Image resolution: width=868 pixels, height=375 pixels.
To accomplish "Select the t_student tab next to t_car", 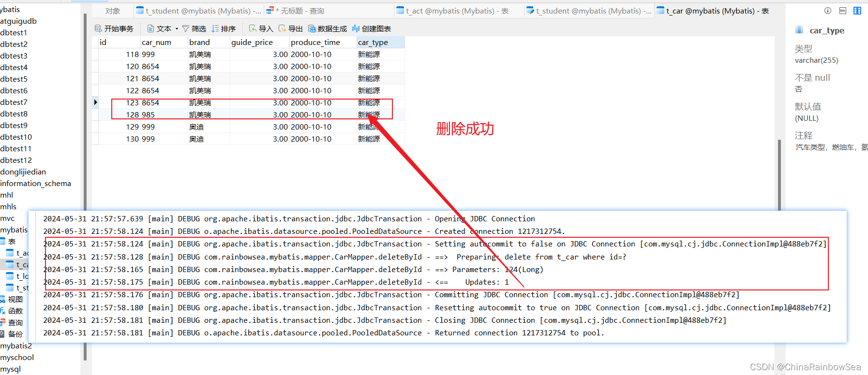I will [589, 11].
